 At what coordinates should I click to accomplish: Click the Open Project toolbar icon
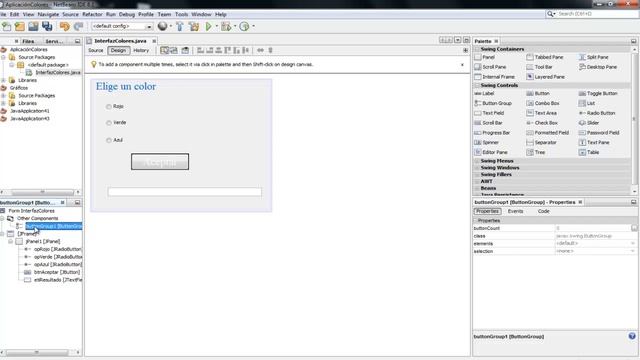coord(33,27)
